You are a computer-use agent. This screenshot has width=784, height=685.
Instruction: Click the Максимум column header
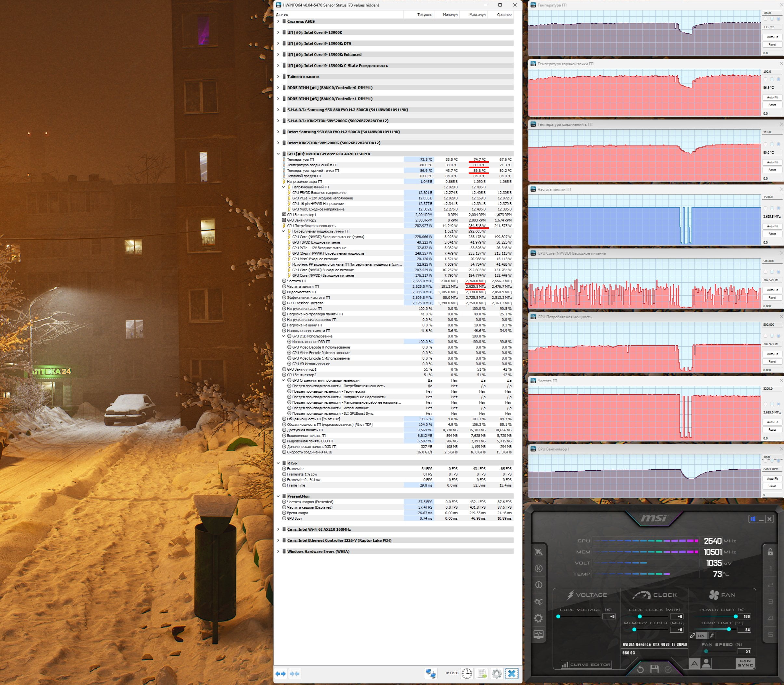(x=477, y=15)
